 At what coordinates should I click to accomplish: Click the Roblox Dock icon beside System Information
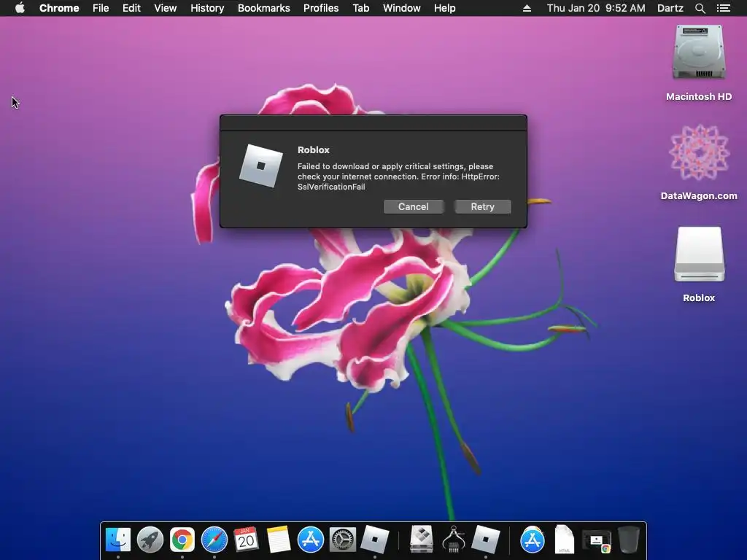[485, 540]
